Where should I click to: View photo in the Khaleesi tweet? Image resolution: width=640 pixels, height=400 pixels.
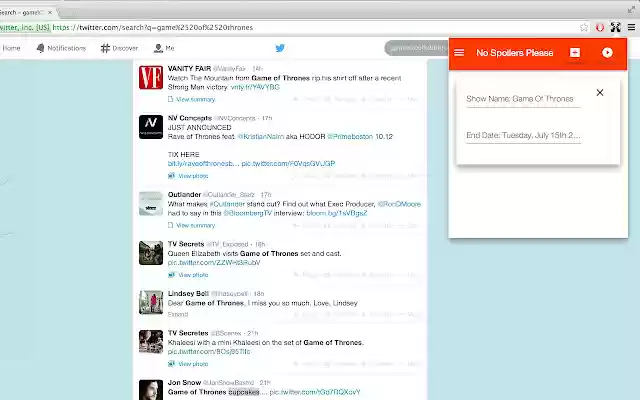click(188, 364)
